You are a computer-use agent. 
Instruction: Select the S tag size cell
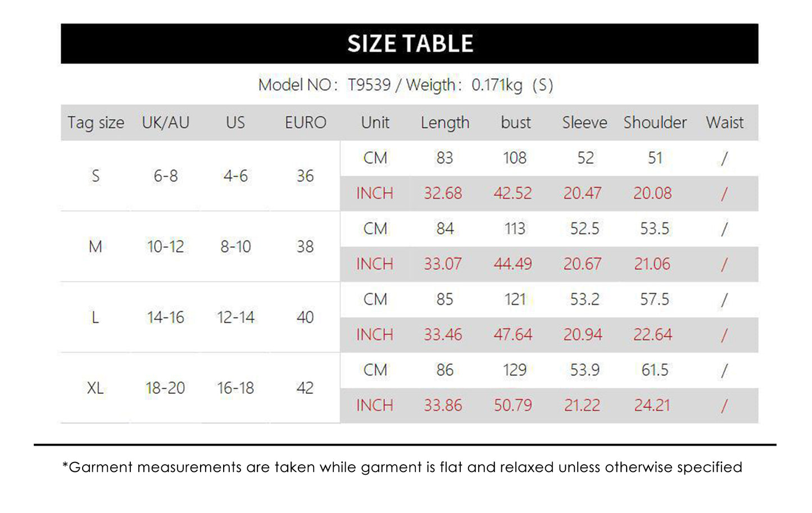tap(96, 176)
